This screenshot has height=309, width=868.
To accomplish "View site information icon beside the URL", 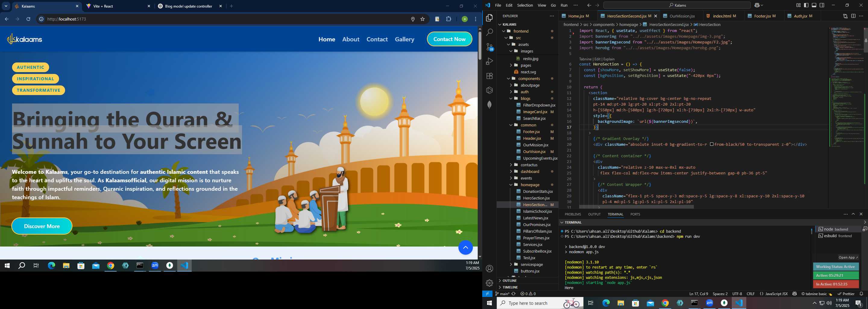I will 41,19.
